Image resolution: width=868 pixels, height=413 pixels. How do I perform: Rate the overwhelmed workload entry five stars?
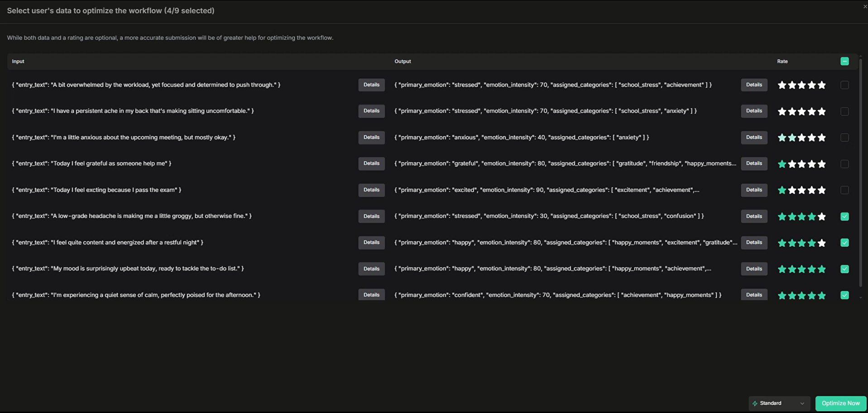coord(821,85)
